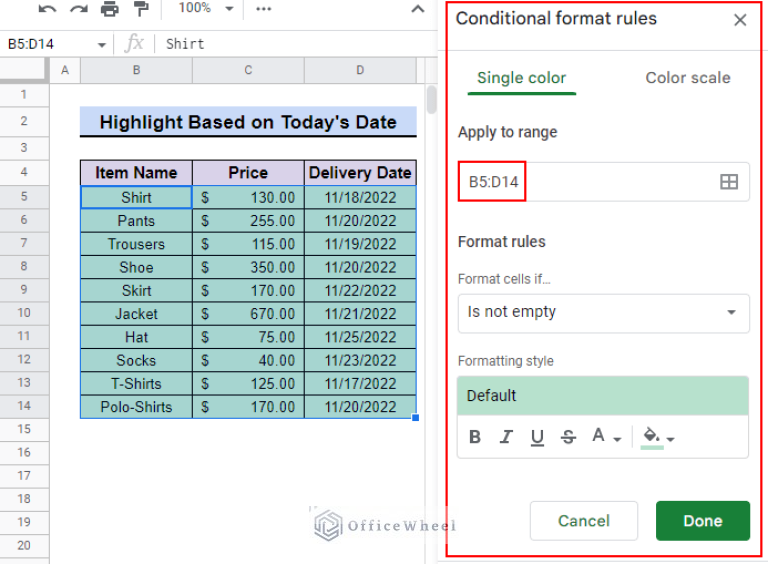
Task: Toggle bold in formatting style
Action: (x=475, y=436)
